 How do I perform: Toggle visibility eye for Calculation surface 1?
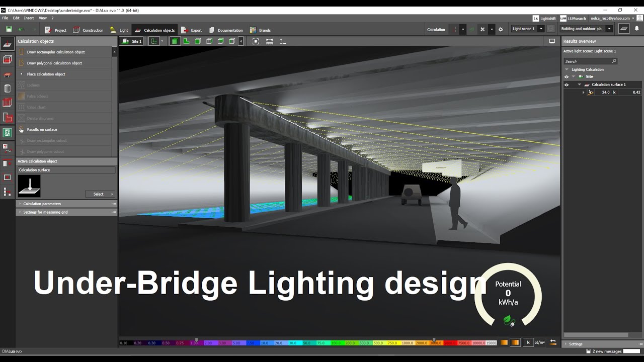(567, 85)
